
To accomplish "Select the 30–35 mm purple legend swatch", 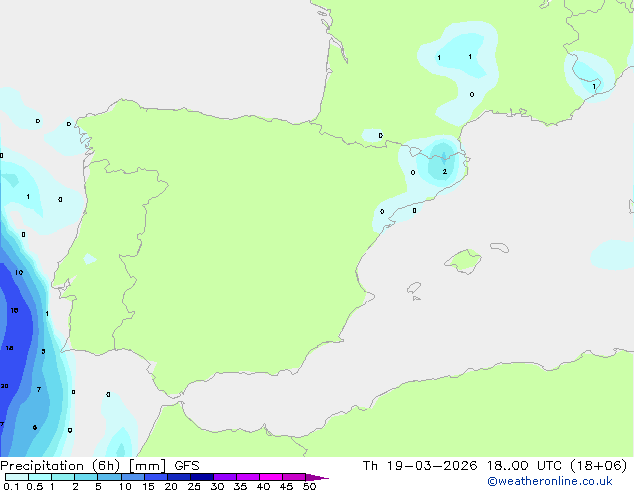I will coord(225,477).
